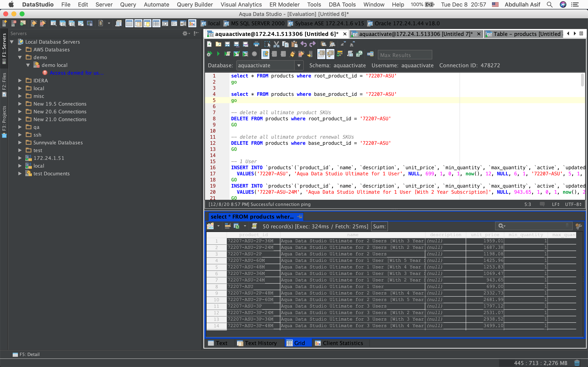The height and width of the screenshot is (367, 588).
Task: Toggle the first highlighted results grid view button
Action: pyautogui.click(x=321, y=54)
